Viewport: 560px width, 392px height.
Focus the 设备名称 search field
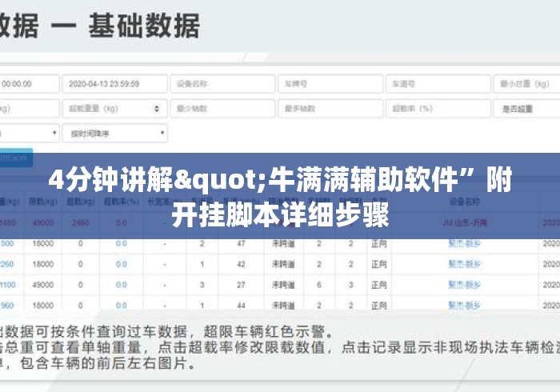[x=222, y=84]
